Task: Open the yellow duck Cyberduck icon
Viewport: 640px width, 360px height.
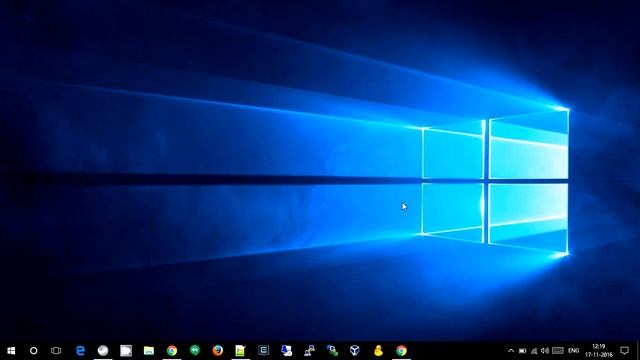Action: click(378, 351)
